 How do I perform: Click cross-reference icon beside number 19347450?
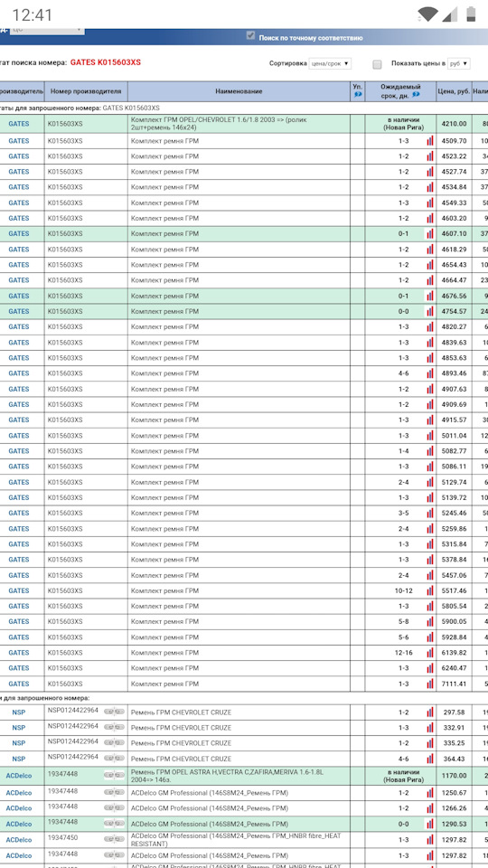114,838
